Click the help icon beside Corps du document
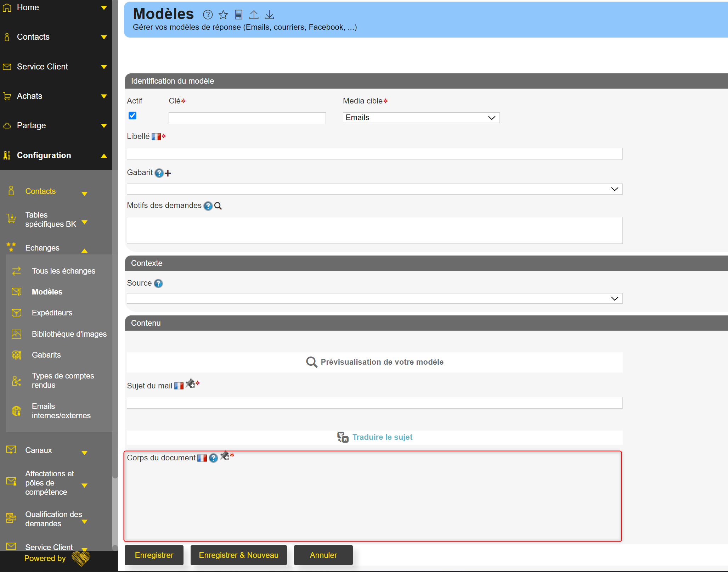Image resolution: width=728 pixels, height=572 pixels. (213, 458)
